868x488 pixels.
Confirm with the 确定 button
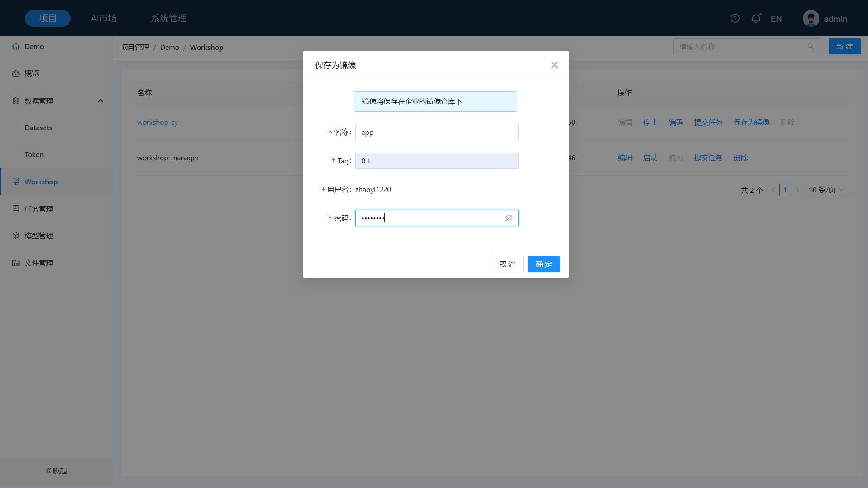544,265
